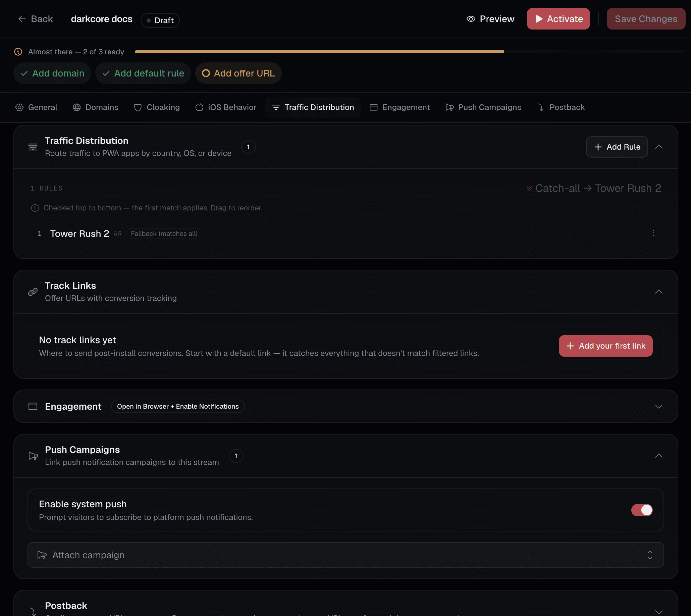691x616 pixels.
Task: Click the Add default rule completed chip
Action: point(143,73)
